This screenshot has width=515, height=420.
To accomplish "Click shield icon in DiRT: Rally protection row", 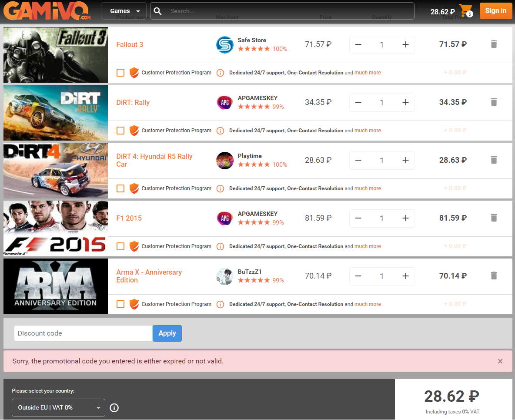I will click(x=134, y=131).
